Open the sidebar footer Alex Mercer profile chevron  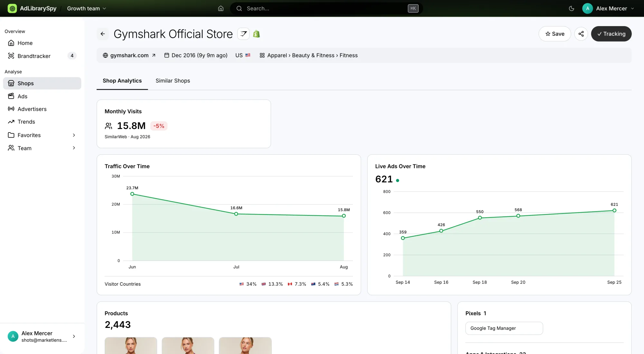point(74,336)
